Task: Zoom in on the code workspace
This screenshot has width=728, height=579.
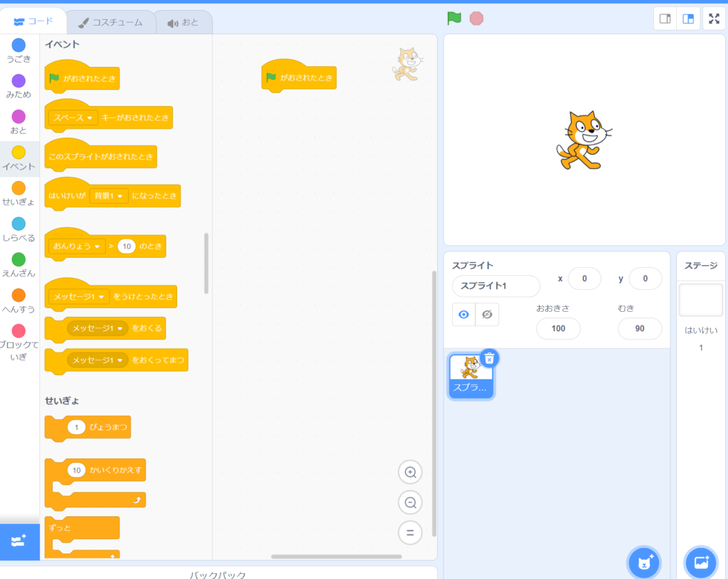Action: (410, 472)
